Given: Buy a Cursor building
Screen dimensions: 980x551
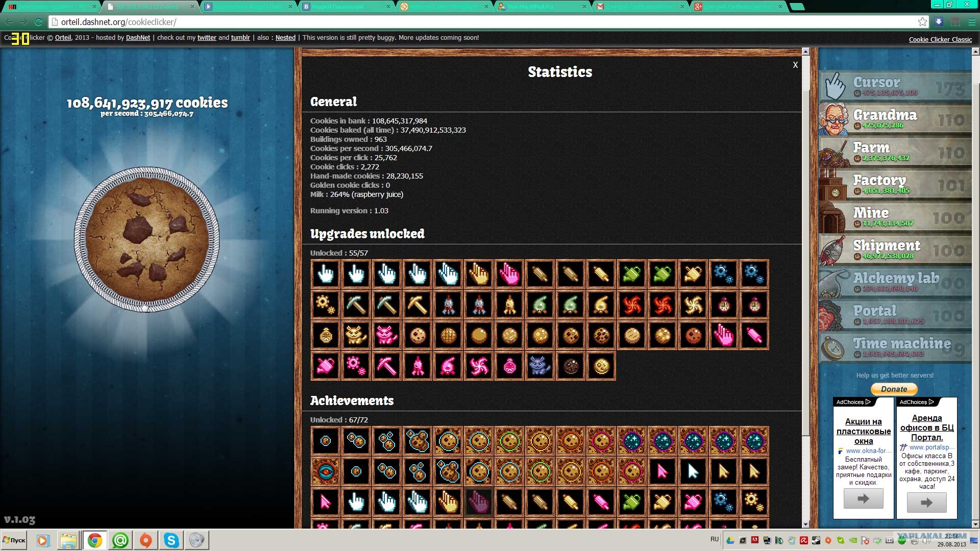Looking at the screenshot, I should [895, 86].
